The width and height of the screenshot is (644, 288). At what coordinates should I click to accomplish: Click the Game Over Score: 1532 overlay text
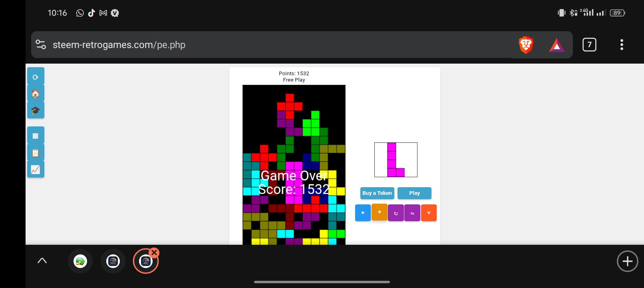(294, 182)
